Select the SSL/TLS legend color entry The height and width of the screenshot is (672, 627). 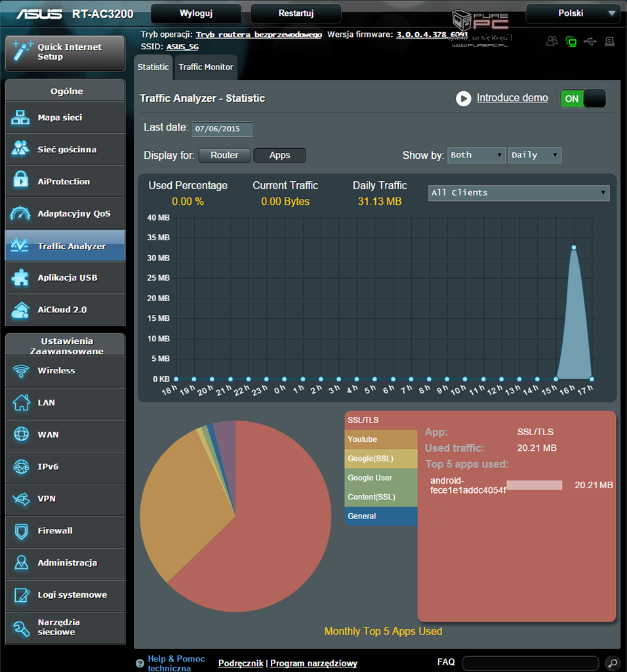click(381, 420)
